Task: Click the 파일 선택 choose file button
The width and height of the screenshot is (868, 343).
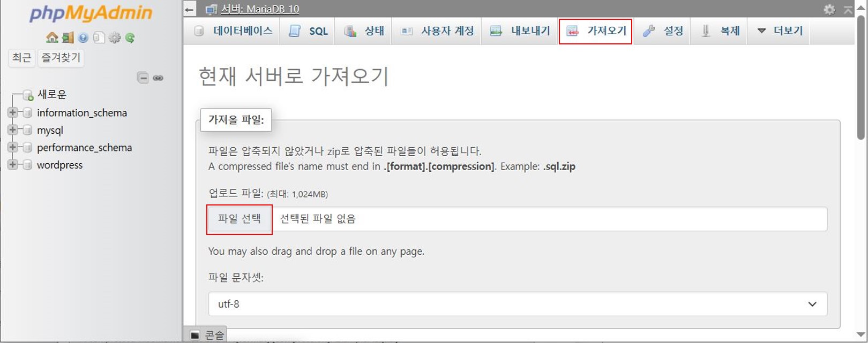Action: pyautogui.click(x=240, y=219)
